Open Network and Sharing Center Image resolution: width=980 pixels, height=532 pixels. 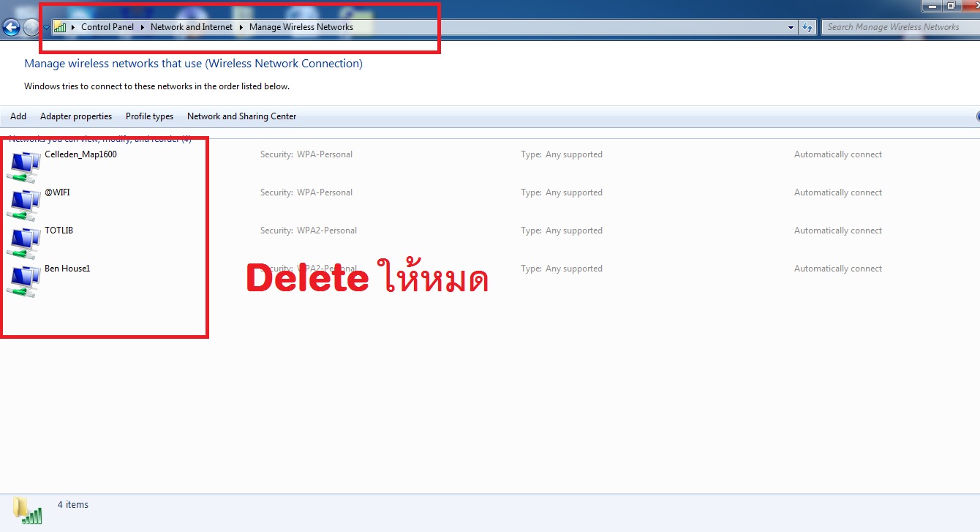(x=242, y=116)
